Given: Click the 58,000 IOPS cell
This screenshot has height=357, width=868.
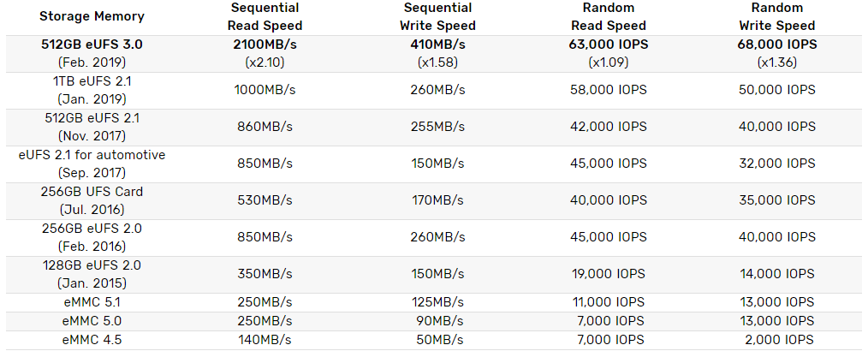Looking at the screenshot, I should tap(609, 90).
